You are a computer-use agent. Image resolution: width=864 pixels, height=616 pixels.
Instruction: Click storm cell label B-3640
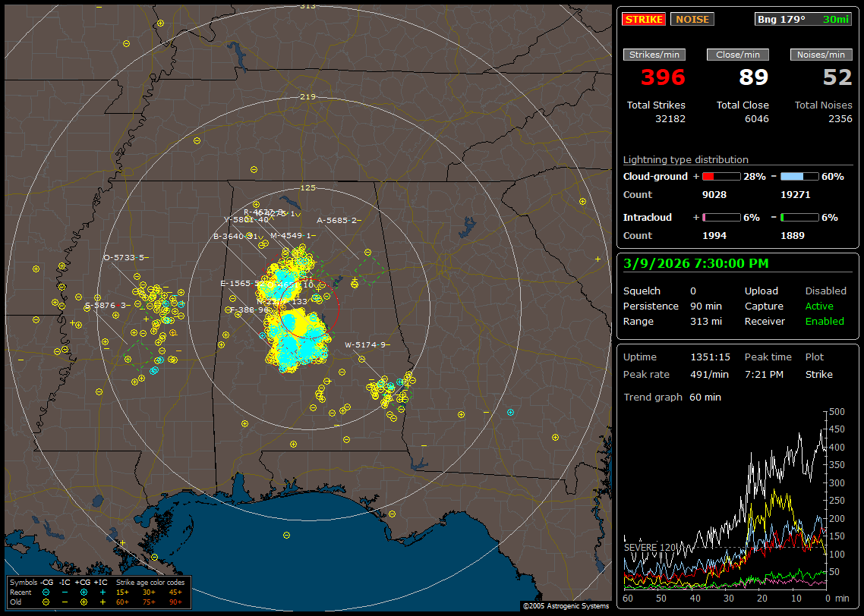click(x=232, y=237)
